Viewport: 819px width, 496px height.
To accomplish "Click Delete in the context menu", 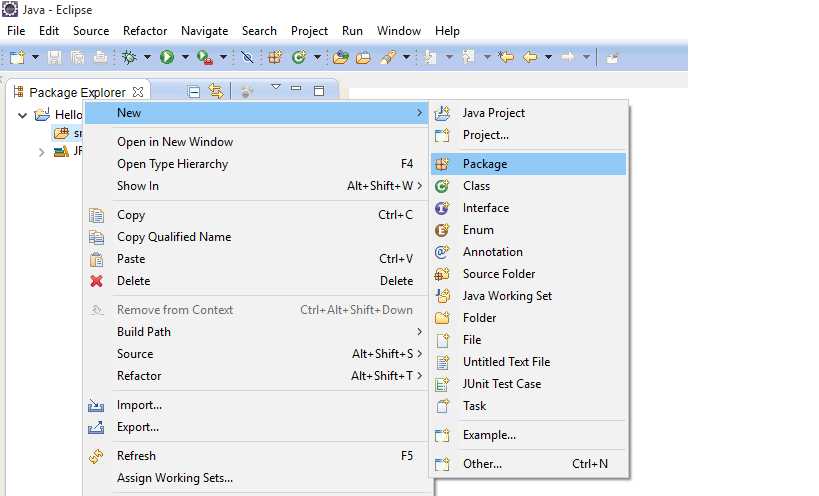I will click(256, 281).
